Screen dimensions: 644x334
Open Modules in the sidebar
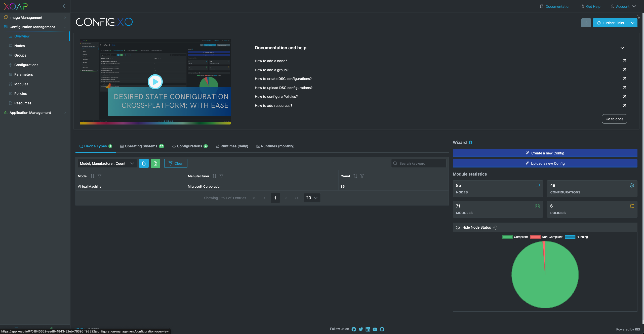click(21, 84)
